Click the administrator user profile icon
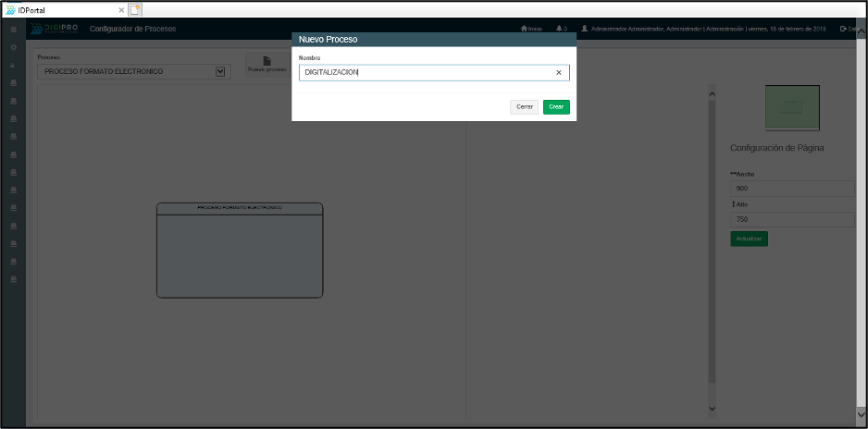The image size is (868, 429). 585,29
